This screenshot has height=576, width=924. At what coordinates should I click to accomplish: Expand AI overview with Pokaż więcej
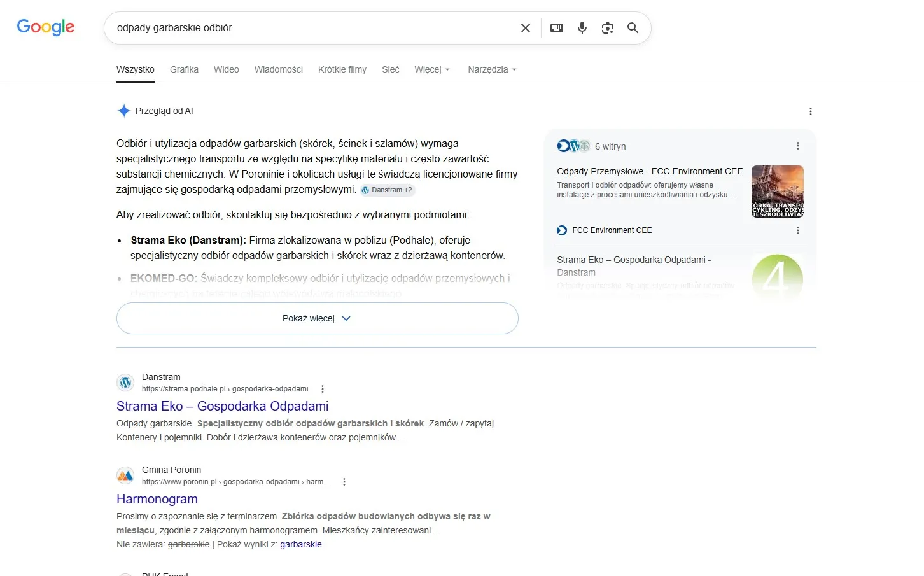(x=318, y=318)
